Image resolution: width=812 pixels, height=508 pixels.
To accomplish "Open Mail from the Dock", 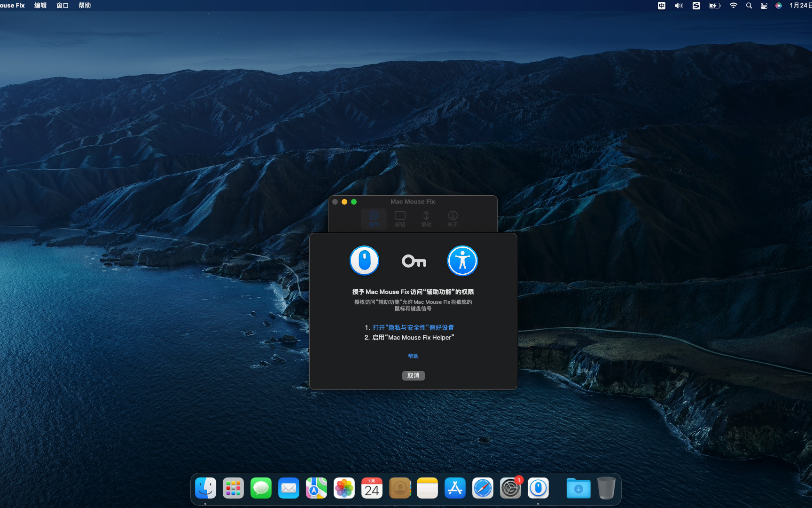I will click(x=289, y=488).
